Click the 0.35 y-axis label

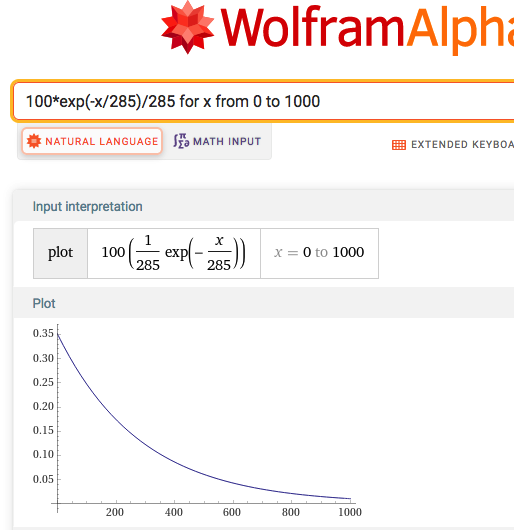coord(43,333)
